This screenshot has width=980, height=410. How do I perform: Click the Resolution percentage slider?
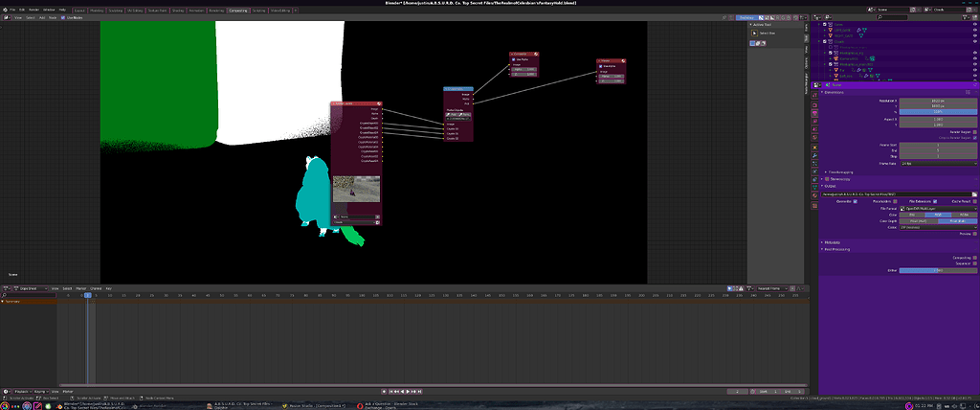[939, 111]
